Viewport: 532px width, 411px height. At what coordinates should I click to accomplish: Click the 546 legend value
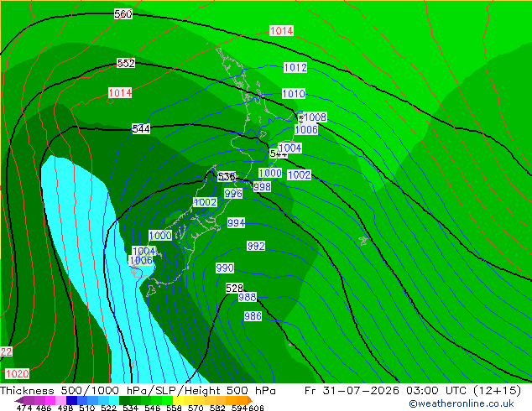click(153, 408)
